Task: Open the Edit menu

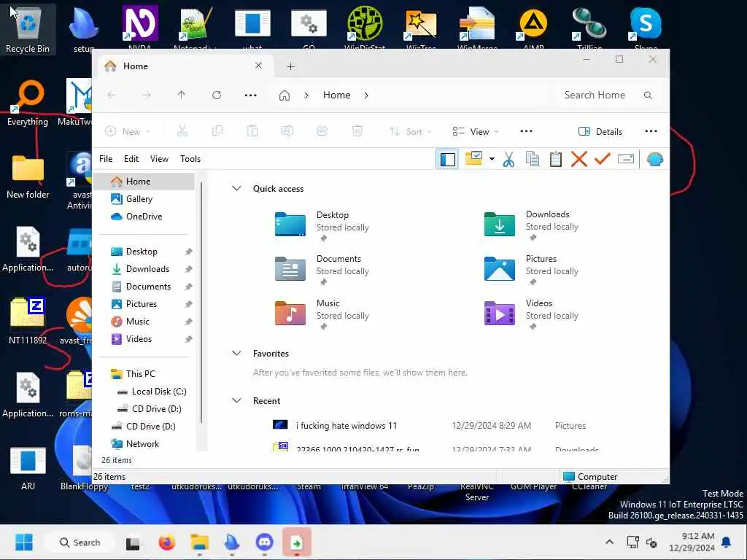Action: click(x=131, y=159)
